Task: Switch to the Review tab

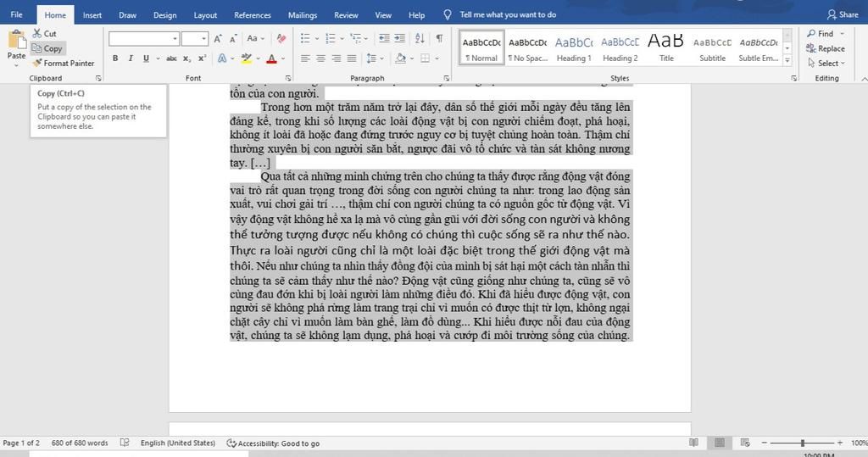Action: tap(346, 15)
